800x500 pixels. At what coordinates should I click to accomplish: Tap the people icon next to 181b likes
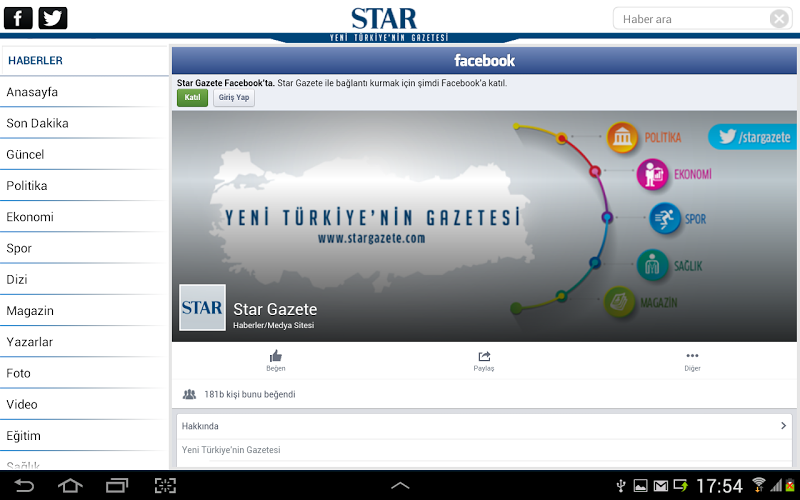pos(189,394)
